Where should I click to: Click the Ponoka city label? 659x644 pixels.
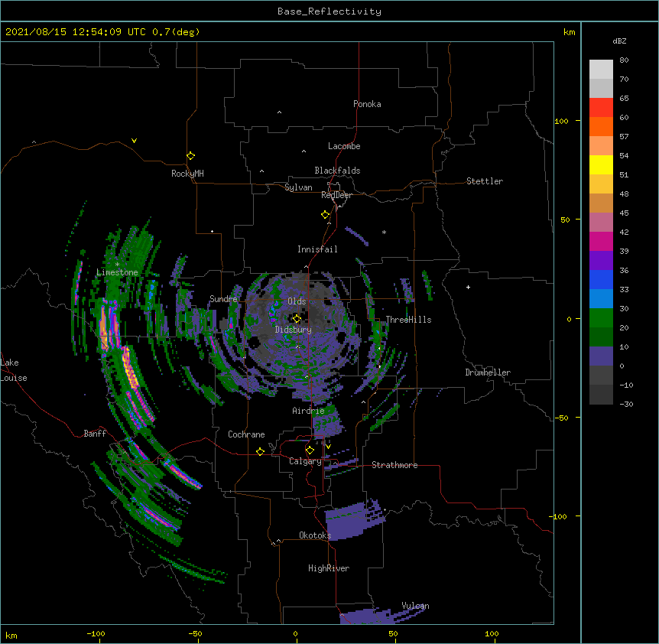[367, 104]
